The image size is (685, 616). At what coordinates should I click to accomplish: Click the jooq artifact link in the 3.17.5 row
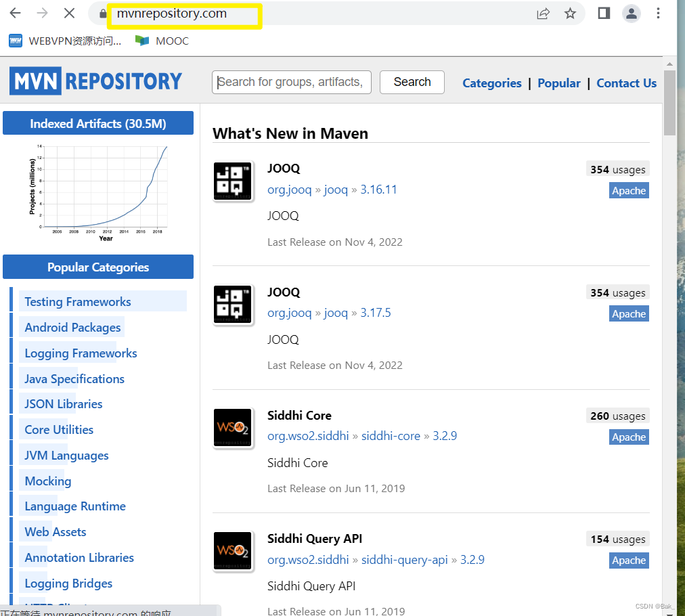tap(336, 313)
